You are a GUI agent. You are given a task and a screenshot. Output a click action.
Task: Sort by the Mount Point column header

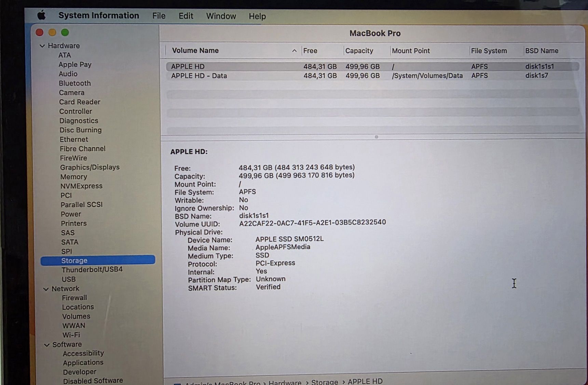[430, 51]
